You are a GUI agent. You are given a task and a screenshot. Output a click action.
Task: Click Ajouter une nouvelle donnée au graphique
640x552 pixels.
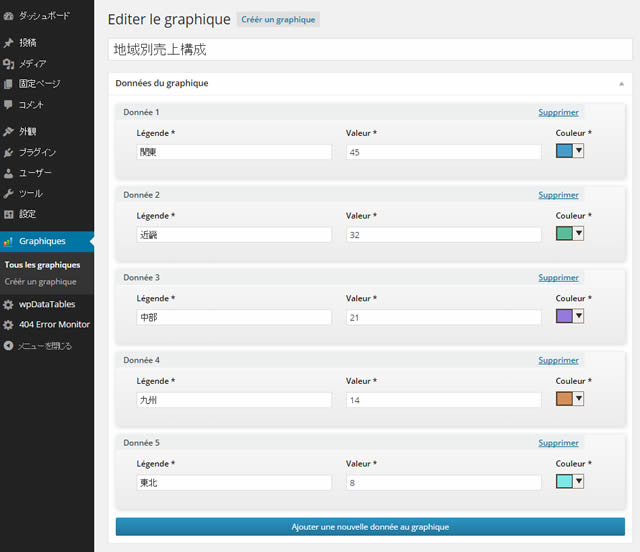pyautogui.click(x=370, y=527)
